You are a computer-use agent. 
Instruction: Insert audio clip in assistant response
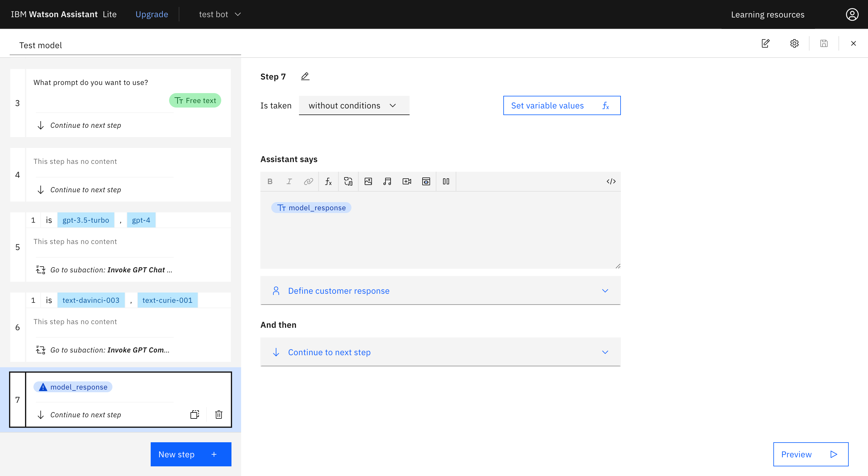click(387, 182)
